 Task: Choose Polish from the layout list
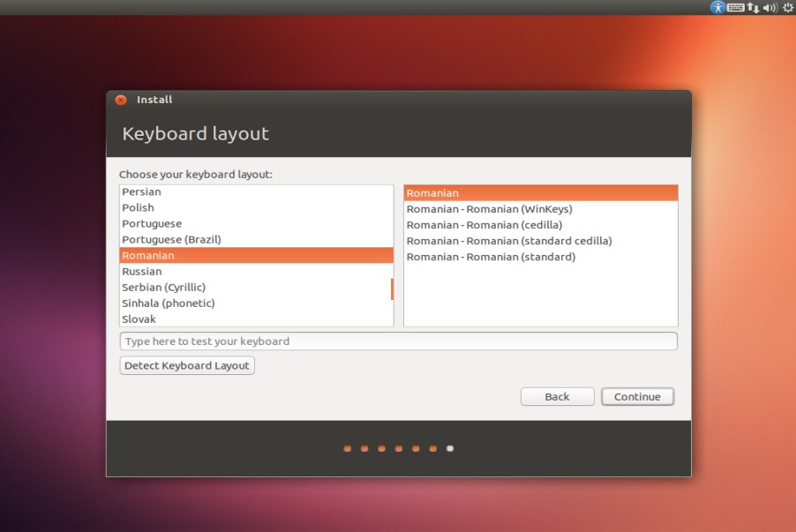click(138, 207)
